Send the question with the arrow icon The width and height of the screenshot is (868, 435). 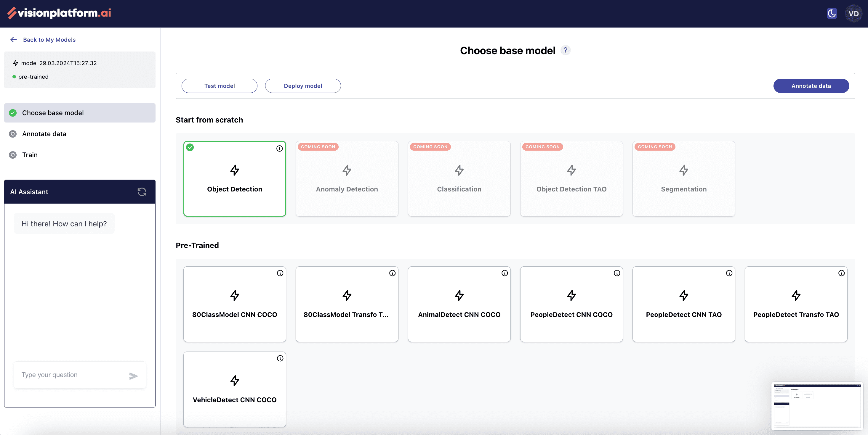[133, 376]
